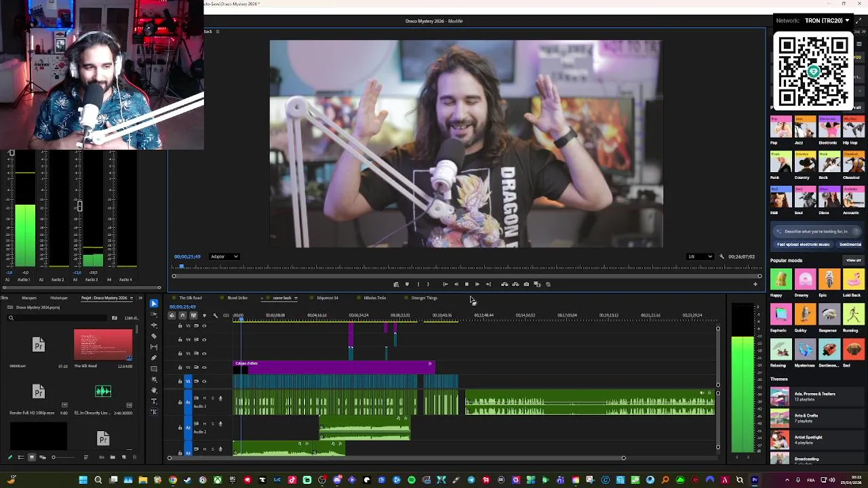Image resolution: width=868 pixels, height=488 pixels.
Task: Switch to the Nikolas Tesla sequence tab
Action: [375, 298]
